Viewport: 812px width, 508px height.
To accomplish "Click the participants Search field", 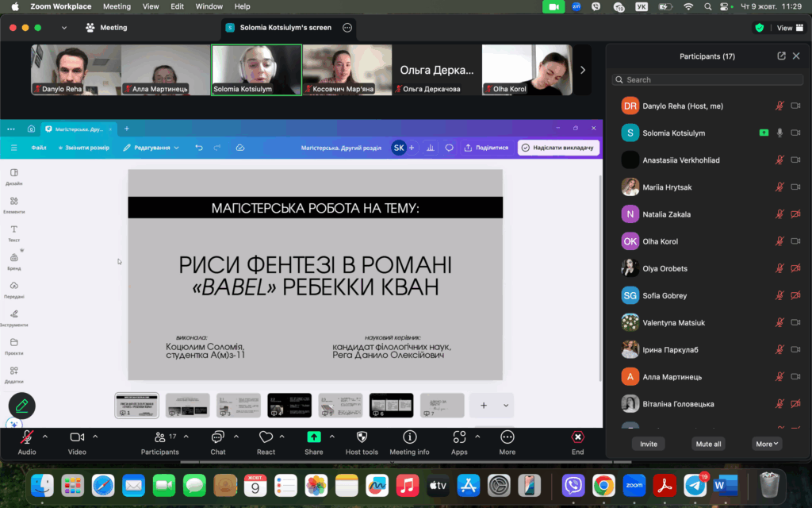I will coord(709,79).
